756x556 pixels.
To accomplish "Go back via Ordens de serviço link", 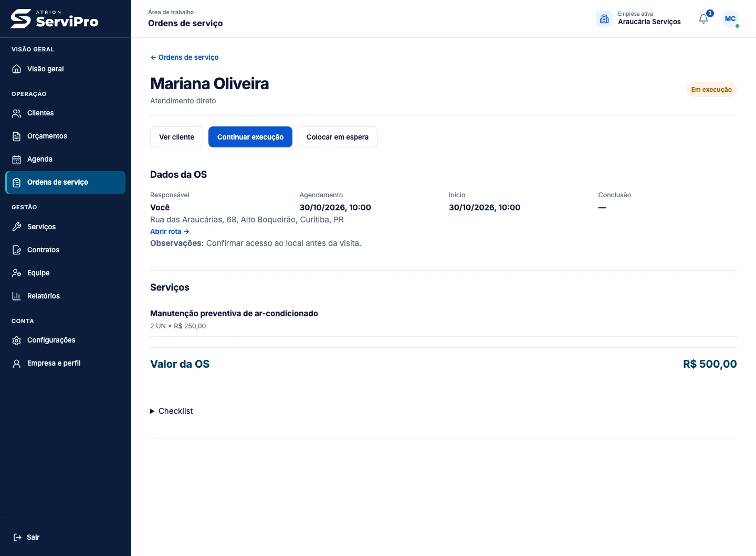I will pos(184,57).
